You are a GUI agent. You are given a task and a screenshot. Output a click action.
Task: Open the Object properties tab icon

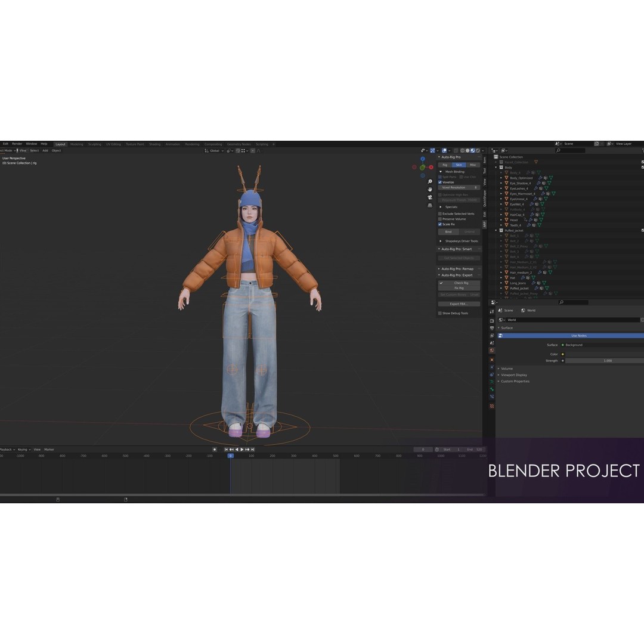[x=491, y=360]
